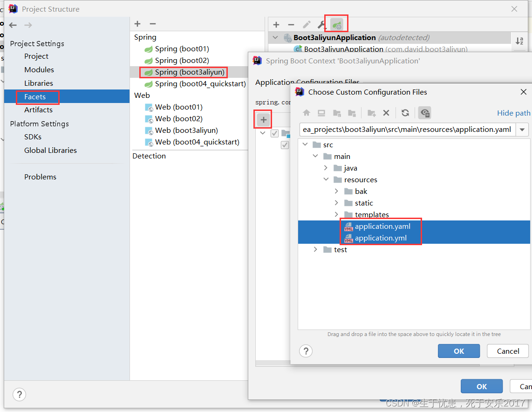
Task: Expand the templates folder
Action: click(x=336, y=214)
